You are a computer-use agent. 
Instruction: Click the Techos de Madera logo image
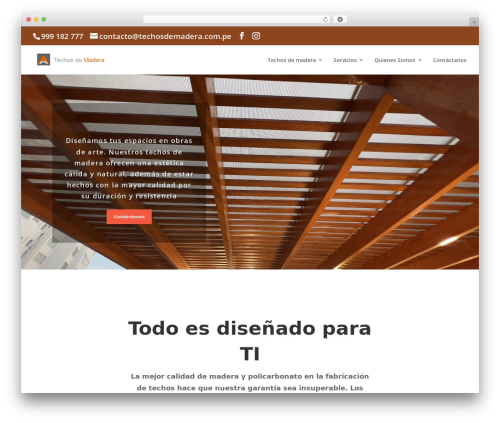point(43,60)
